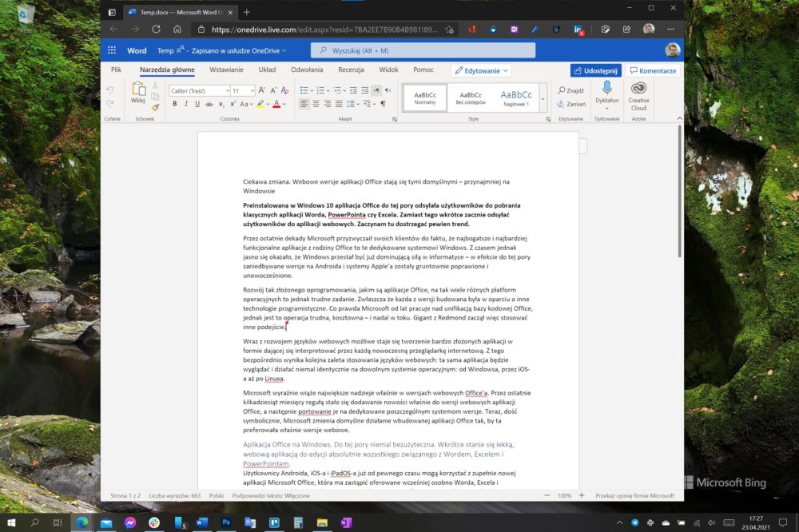
Task: Click Przekaż opinię firmie Microsoft link
Action: [634, 495]
